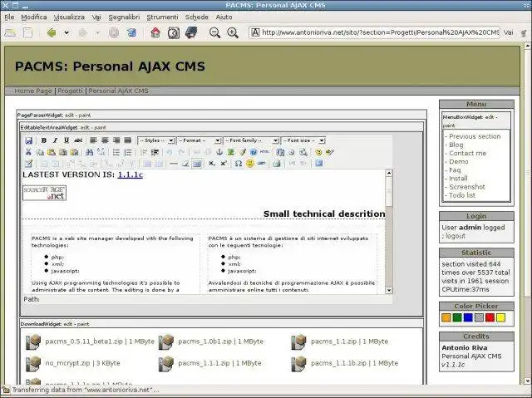This screenshot has height=398, width=532.
Task: Toggle strikethrough (ABC) formatting
Action: (x=78, y=140)
